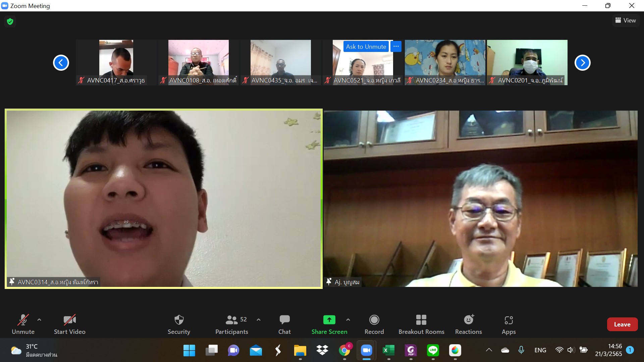
Task: Select the AVNC0435 participant thumbnail
Action: click(281, 62)
